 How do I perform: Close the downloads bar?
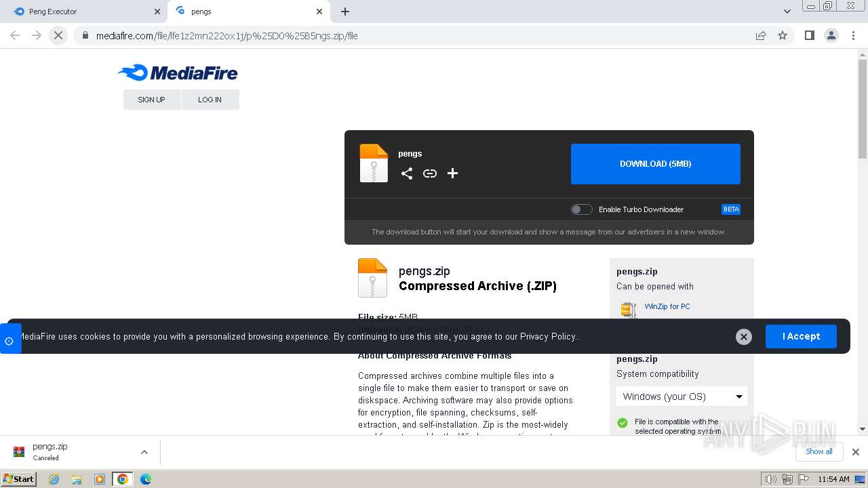(x=856, y=452)
